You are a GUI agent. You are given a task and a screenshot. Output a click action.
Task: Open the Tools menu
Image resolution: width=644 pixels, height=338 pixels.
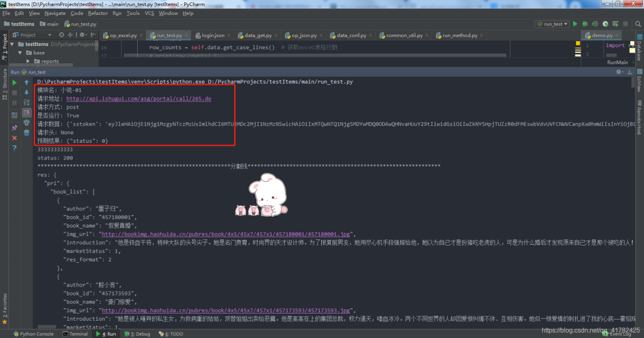tap(133, 13)
